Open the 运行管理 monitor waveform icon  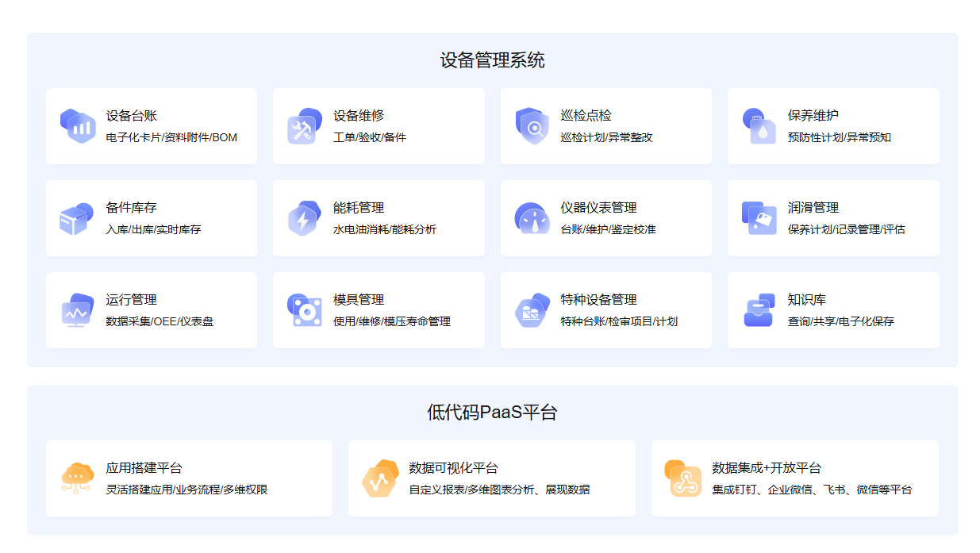point(77,310)
